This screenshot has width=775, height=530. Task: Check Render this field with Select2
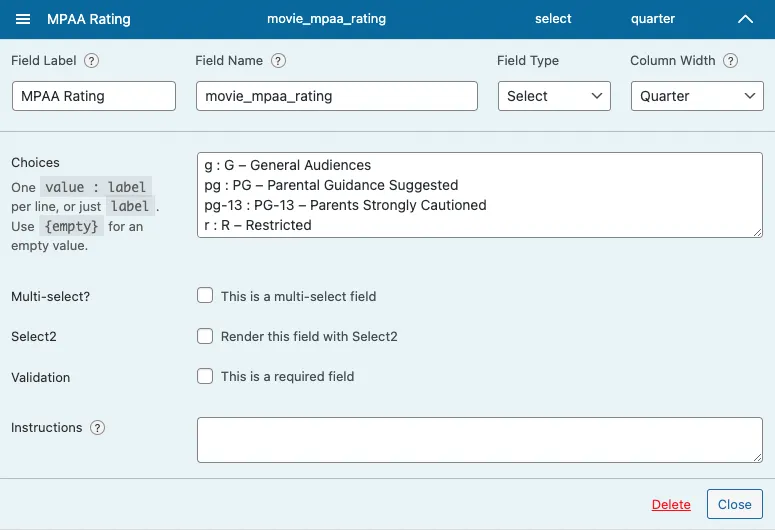pyautogui.click(x=205, y=336)
